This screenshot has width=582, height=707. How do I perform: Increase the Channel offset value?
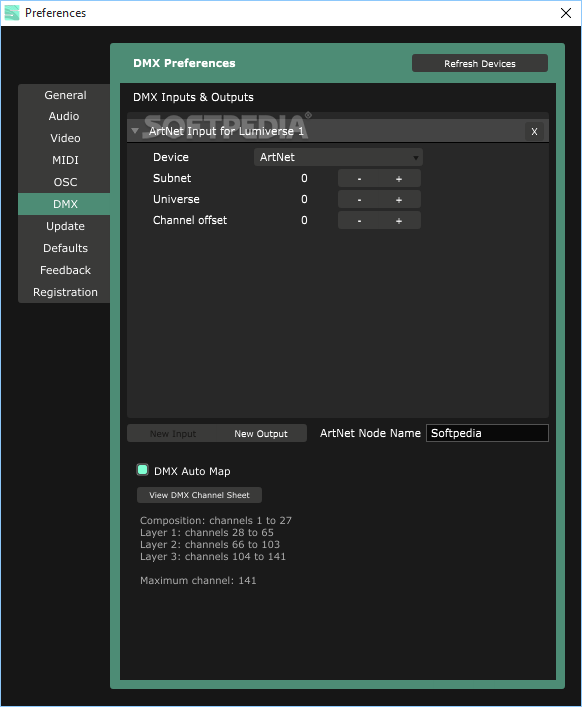(x=399, y=220)
